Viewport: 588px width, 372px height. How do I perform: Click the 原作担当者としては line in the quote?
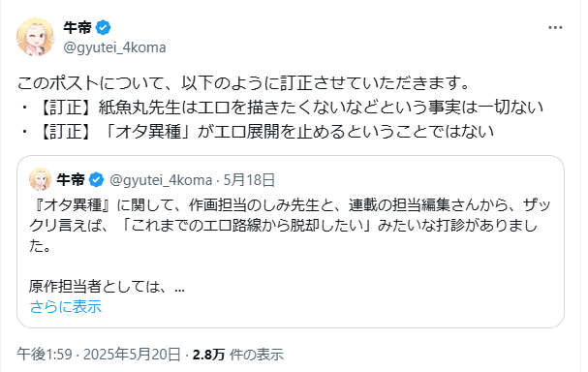tap(107, 287)
